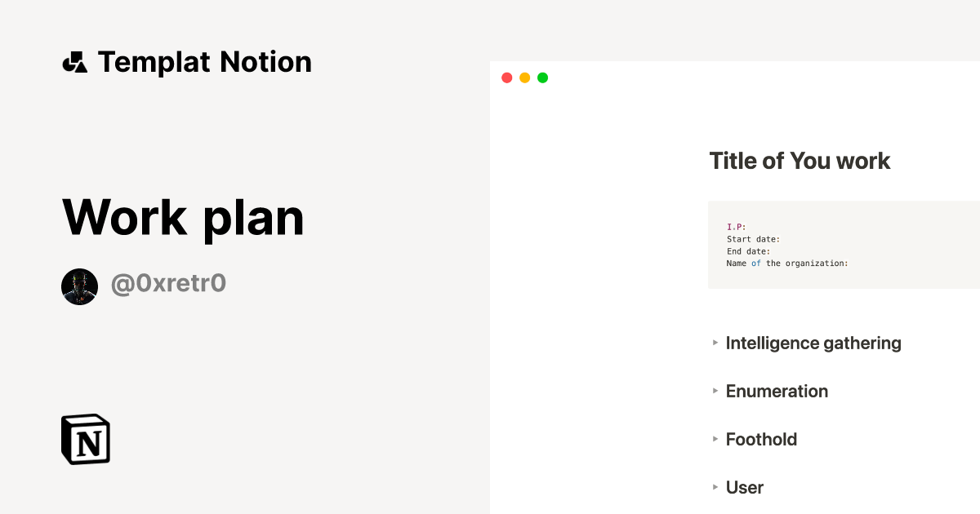Click the disclosure triangle beside Foothold
This screenshot has width=980, height=514.
click(x=715, y=439)
